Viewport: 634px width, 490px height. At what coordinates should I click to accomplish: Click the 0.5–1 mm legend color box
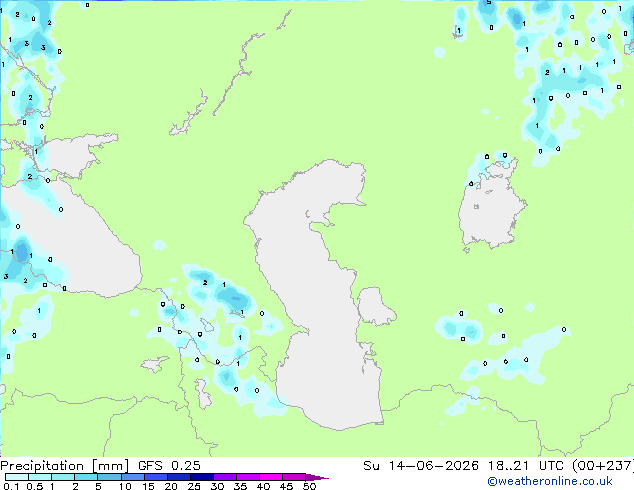click(x=40, y=477)
